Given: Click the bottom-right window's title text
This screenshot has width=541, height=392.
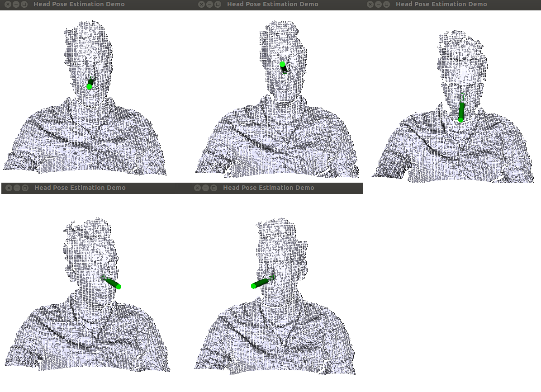Looking at the screenshot, I should (x=268, y=188).
